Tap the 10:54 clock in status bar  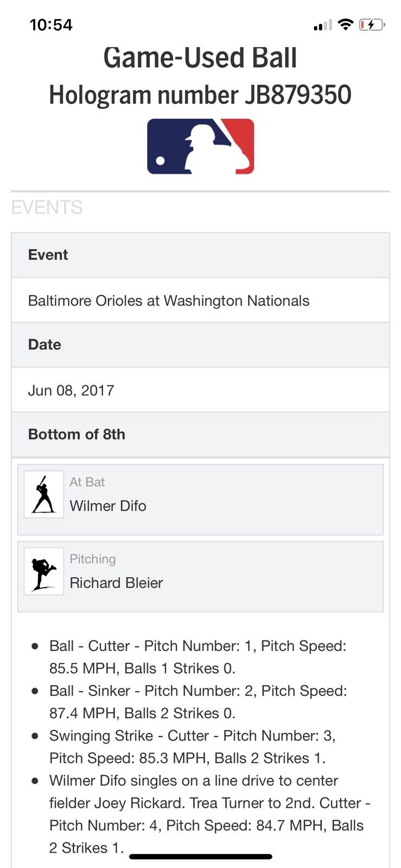pyautogui.click(x=51, y=25)
